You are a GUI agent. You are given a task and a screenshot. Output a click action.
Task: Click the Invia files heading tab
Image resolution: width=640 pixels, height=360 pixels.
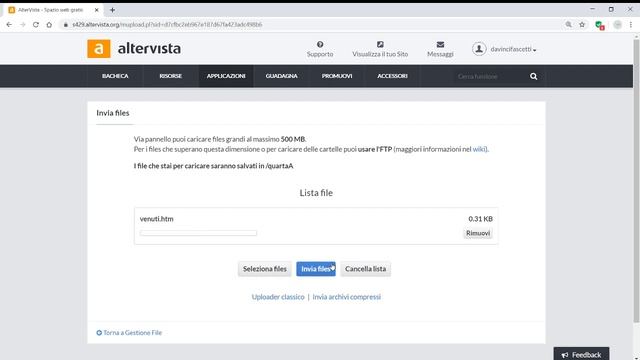point(113,113)
